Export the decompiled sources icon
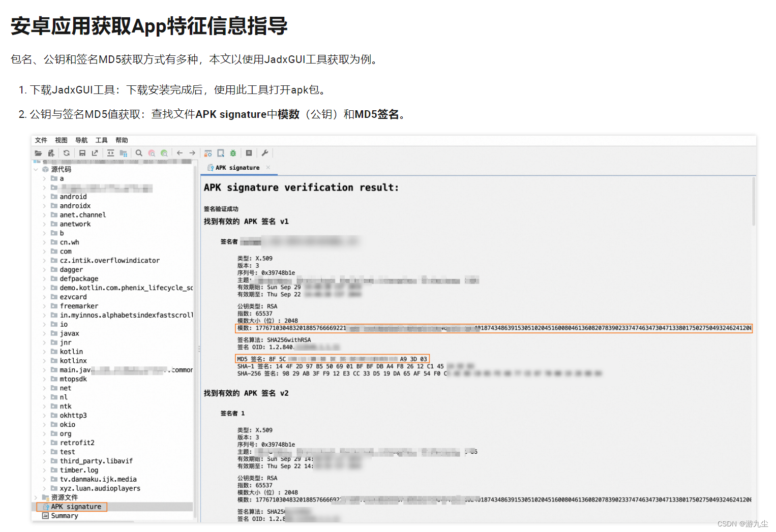The image size is (776, 532). (x=95, y=153)
